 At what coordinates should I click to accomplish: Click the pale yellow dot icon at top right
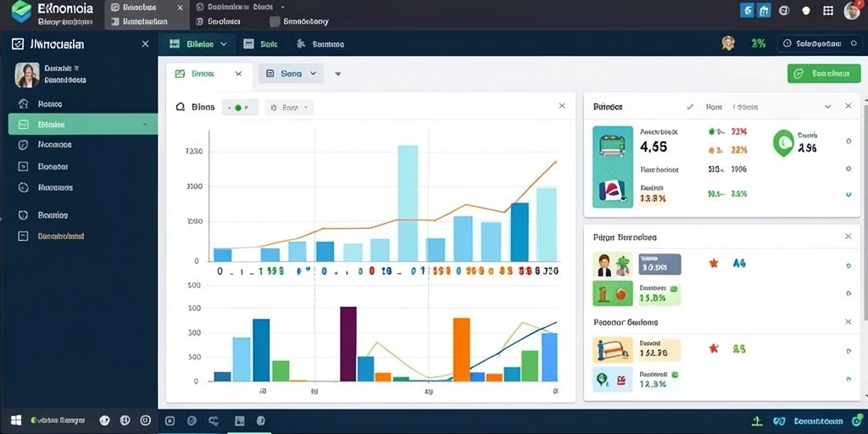[x=806, y=10]
